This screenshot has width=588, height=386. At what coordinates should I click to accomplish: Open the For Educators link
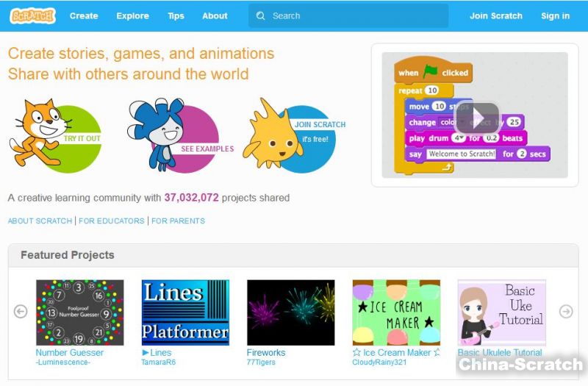(x=112, y=221)
